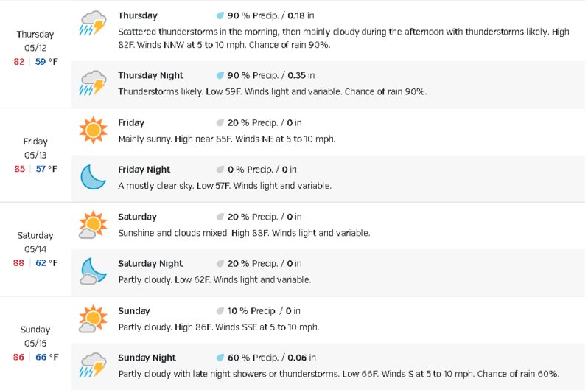Click the gray raindrop beside Friday's 20% Precip.
This screenshot has height=390, width=588.
[x=220, y=122]
